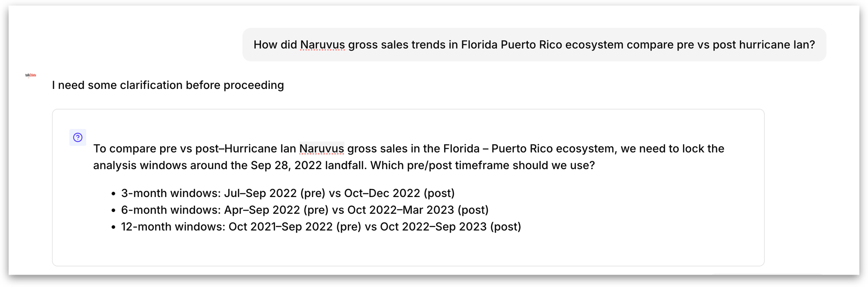The image size is (868, 287).
Task: Click the 'Jul–Sep 2022 (pre)' date range
Action: (274, 193)
